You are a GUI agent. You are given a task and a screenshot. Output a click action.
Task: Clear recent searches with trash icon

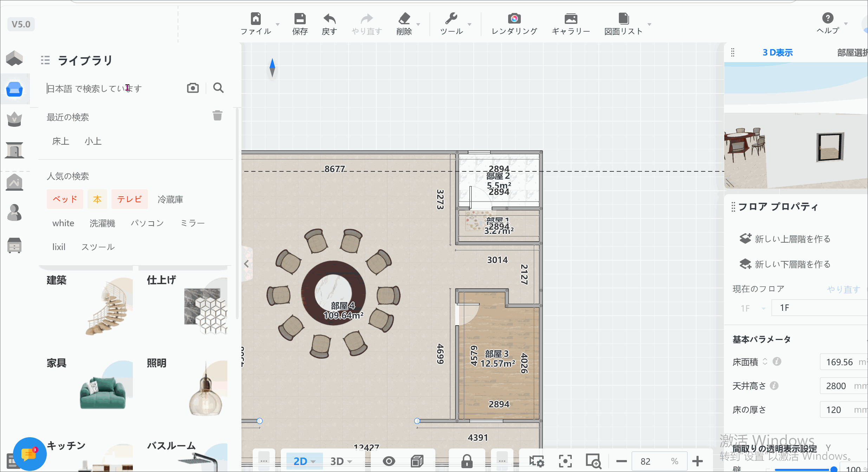218,116
